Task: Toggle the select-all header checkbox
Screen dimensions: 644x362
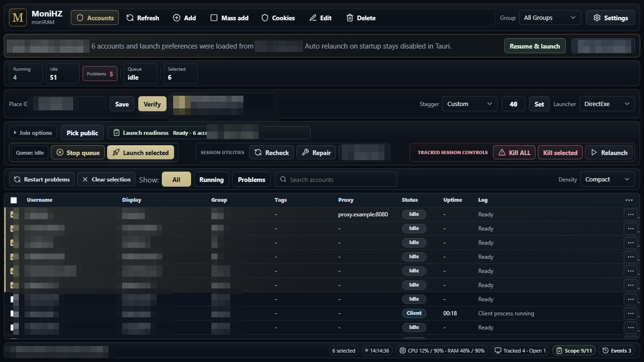Action: point(14,200)
